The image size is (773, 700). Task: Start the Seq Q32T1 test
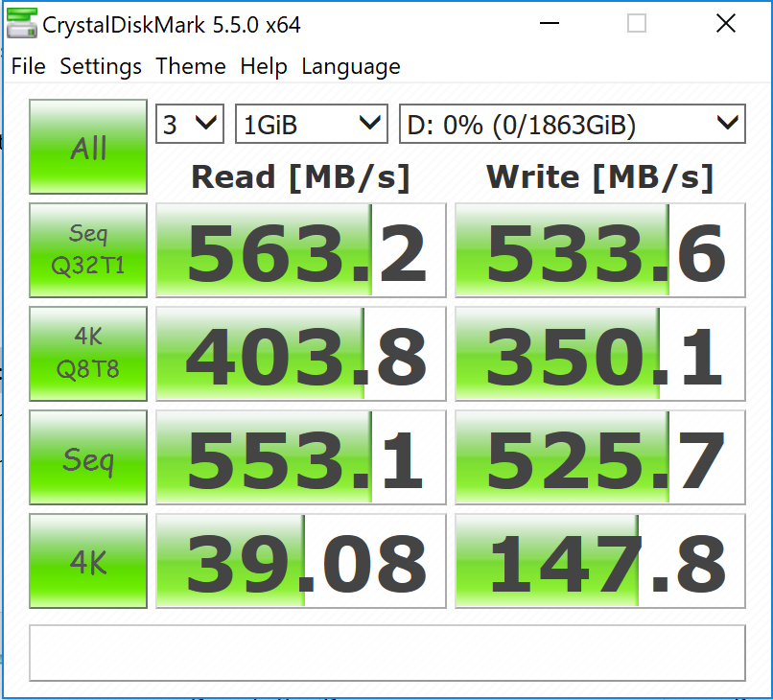(88, 250)
